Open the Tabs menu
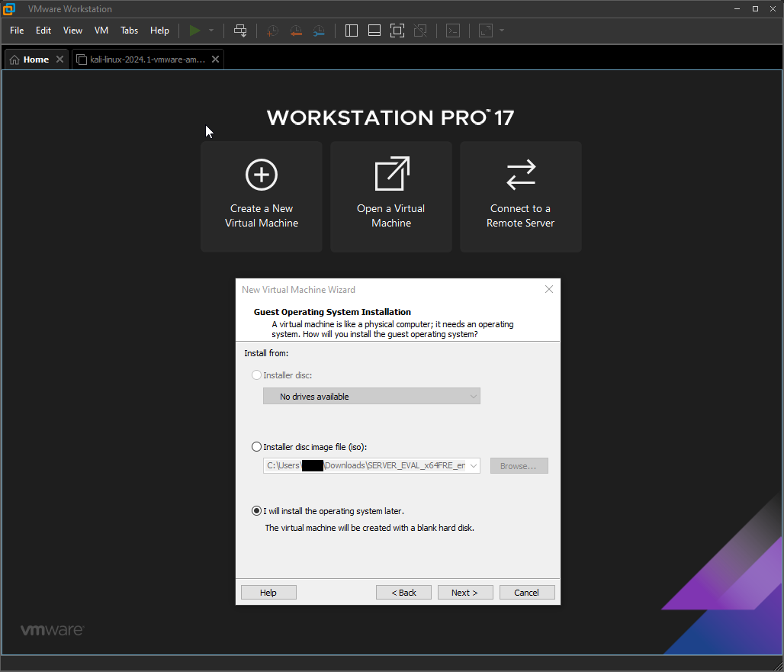The image size is (784, 672). tap(129, 31)
